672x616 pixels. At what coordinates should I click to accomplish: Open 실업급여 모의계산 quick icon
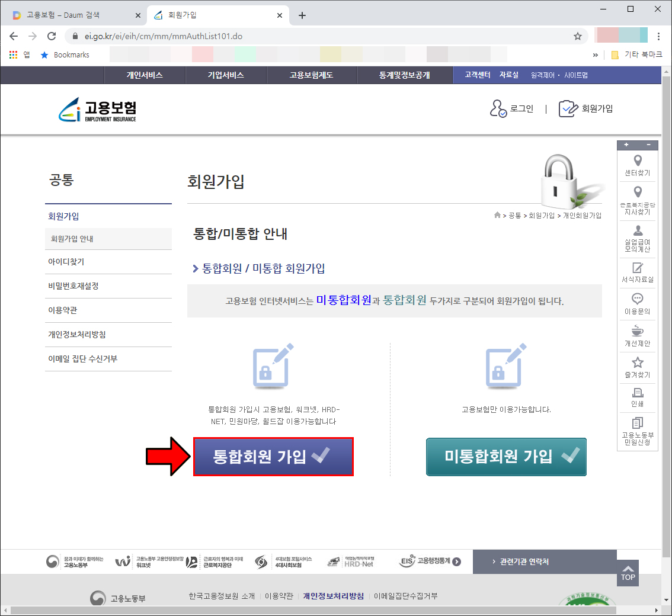pos(637,239)
